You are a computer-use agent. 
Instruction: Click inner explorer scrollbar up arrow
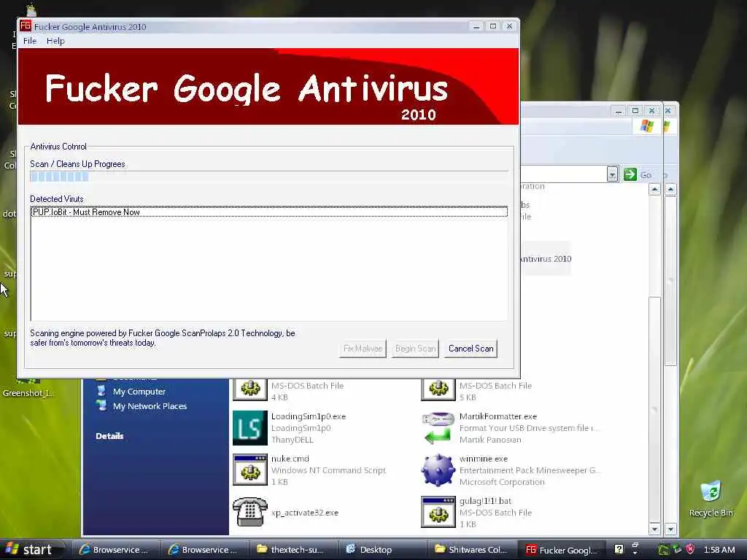point(654,190)
